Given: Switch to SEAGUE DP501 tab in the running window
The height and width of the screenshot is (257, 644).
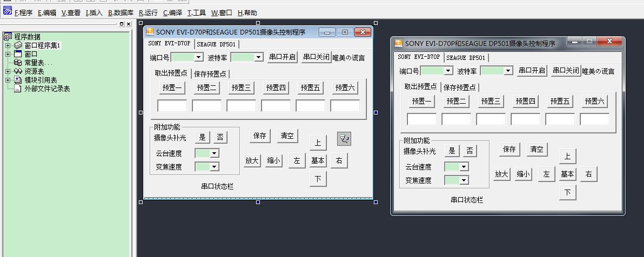Looking at the screenshot, I should [466, 57].
